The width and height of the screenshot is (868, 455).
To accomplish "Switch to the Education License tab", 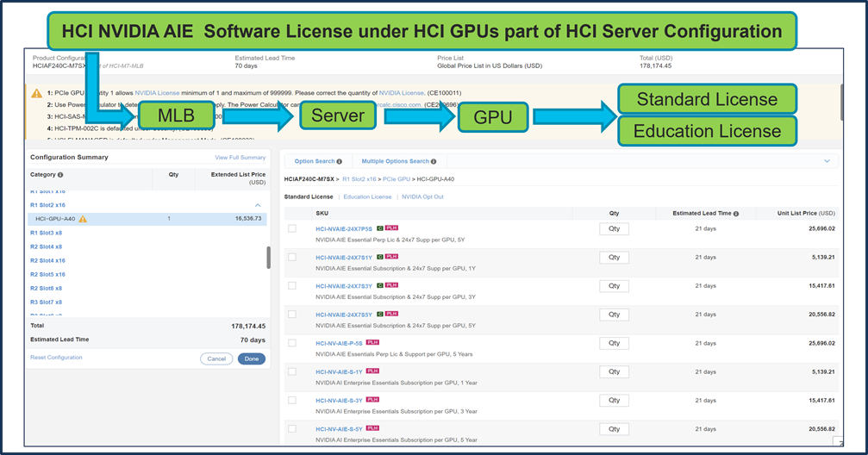I will 367,196.
